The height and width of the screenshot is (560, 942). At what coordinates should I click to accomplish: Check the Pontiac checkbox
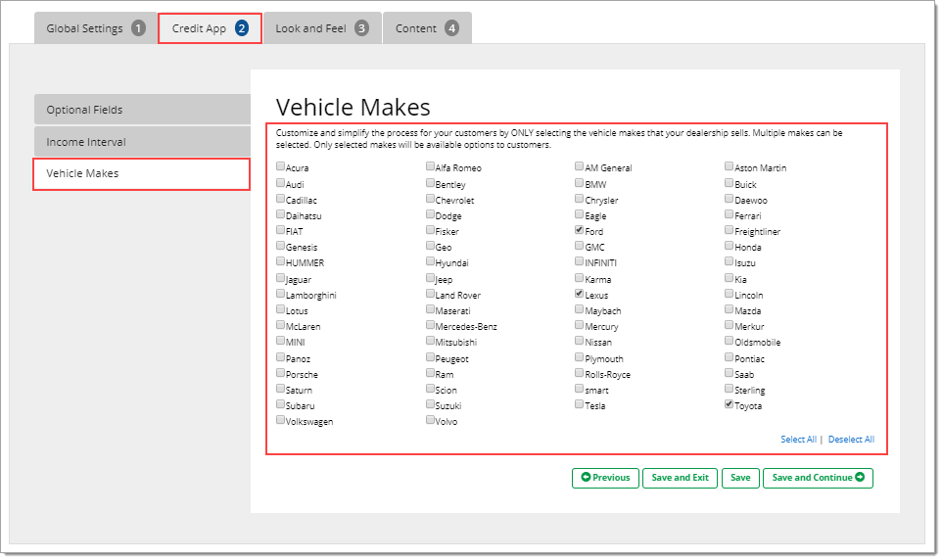(x=729, y=357)
